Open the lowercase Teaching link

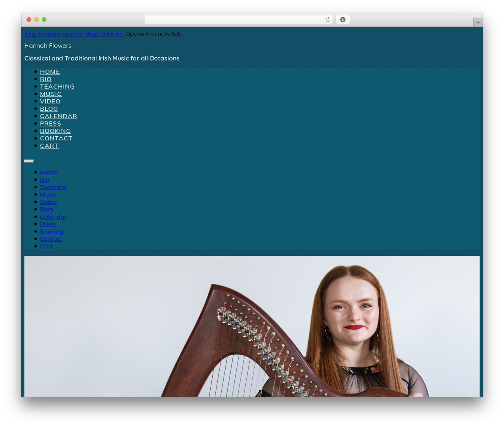coord(53,187)
